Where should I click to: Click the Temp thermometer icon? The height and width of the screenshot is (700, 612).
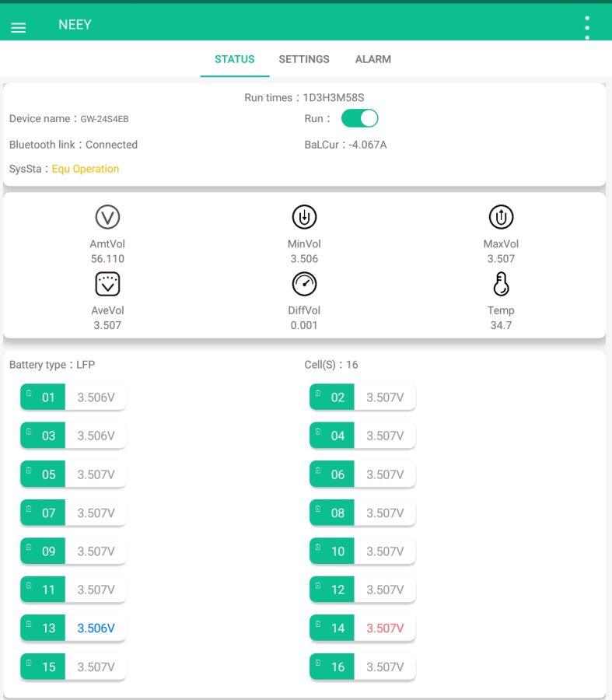point(501,285)
